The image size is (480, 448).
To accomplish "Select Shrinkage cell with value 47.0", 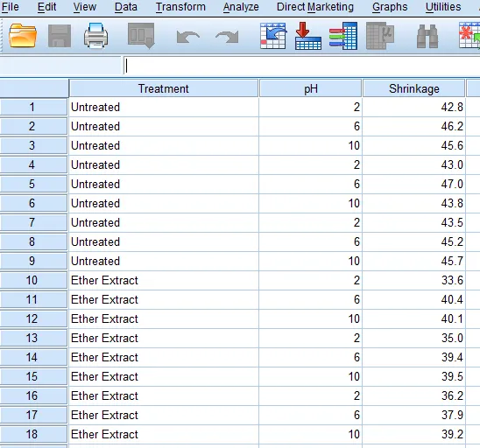I will coord(414,184).
